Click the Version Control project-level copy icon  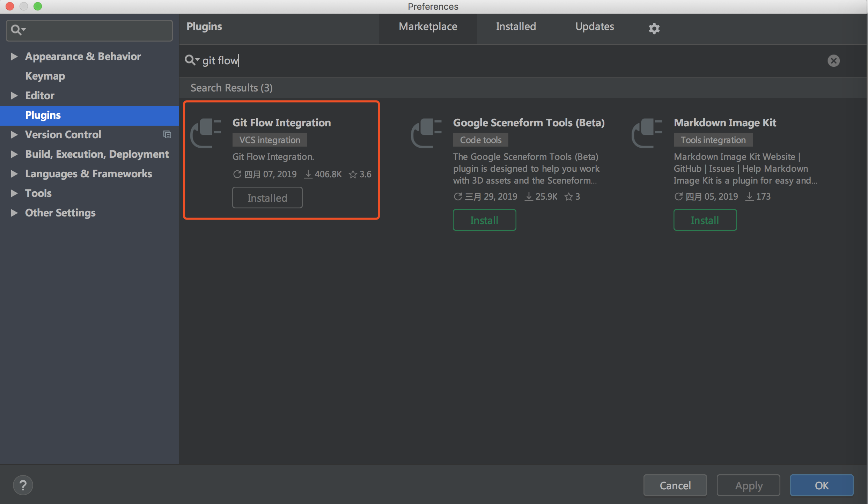[x=167, y=134]
